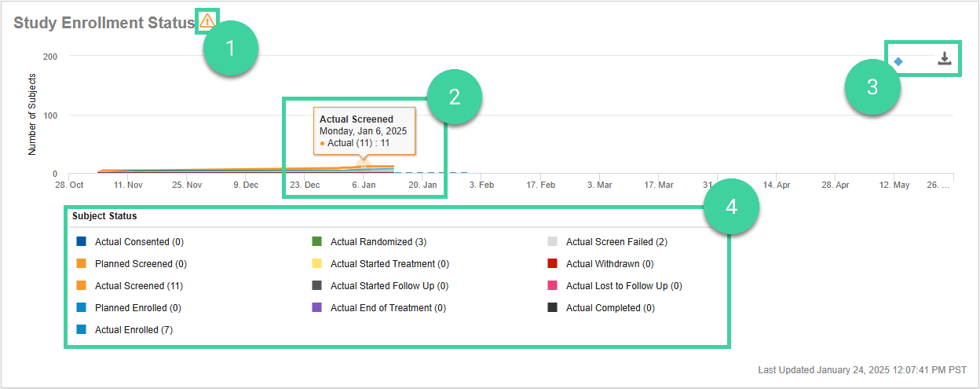Image resolution: width=980 pixels, height=389 pixels.
Task: Click the purple Actual End of Treatment swatch
Action: click(x=316, y=308)
